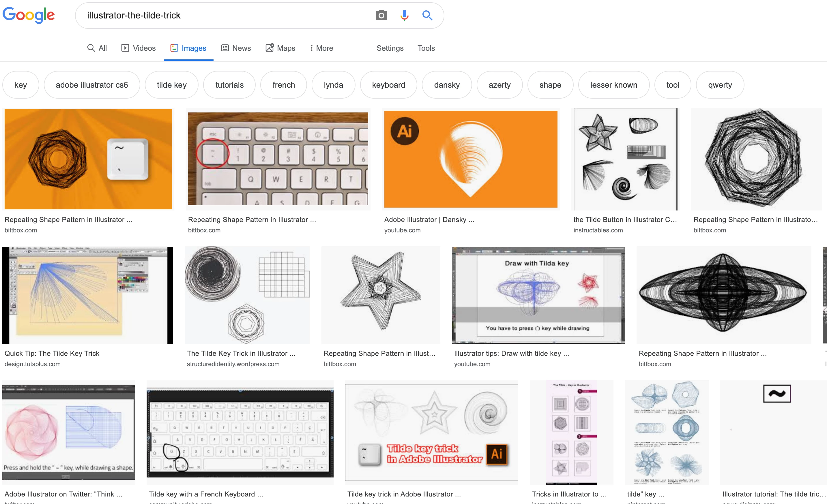Open the Tools options
Image resolution: width=827 pixels, height=504 pixels.
pos(426,48)
